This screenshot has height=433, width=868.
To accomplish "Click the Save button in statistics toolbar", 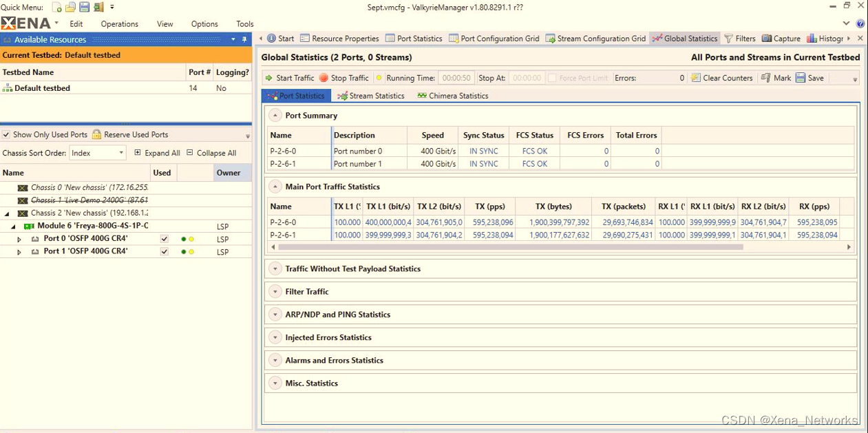I will (809, 78).
